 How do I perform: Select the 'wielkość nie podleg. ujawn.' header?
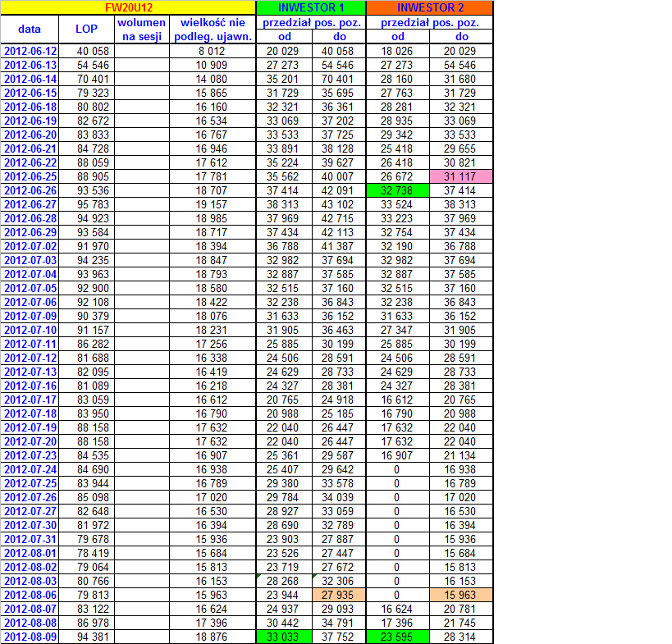pos(213,30)
